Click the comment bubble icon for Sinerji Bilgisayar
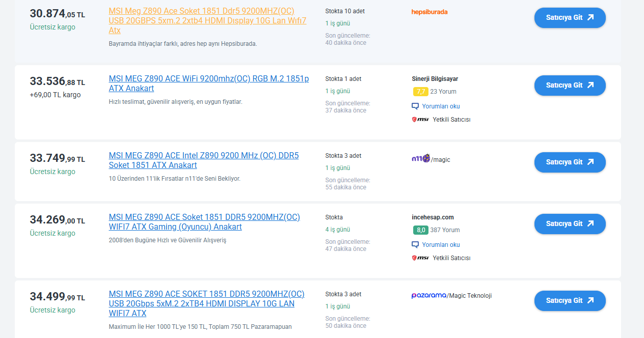This screenshot has width=644, height=338. click(x=415, y=106)
